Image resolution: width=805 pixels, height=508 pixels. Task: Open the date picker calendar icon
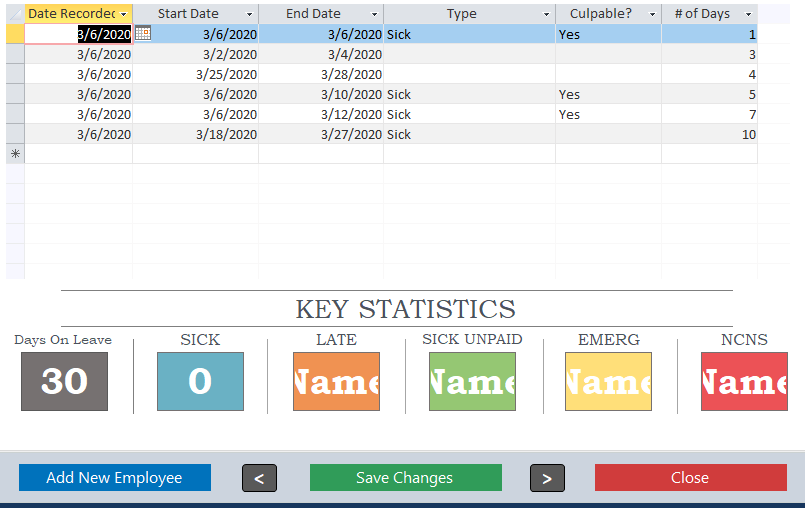(142, 34)
